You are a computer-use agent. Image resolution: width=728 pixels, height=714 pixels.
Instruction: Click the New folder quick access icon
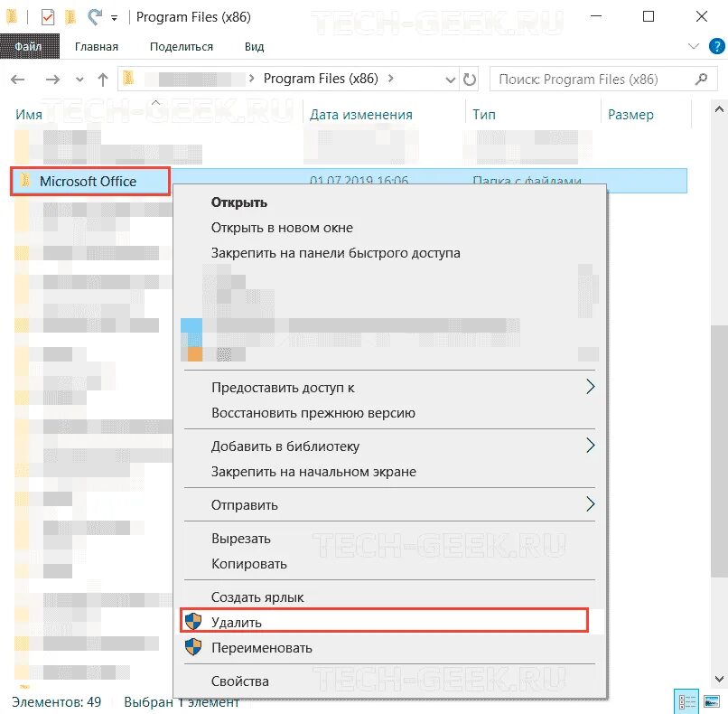[70, 17]
